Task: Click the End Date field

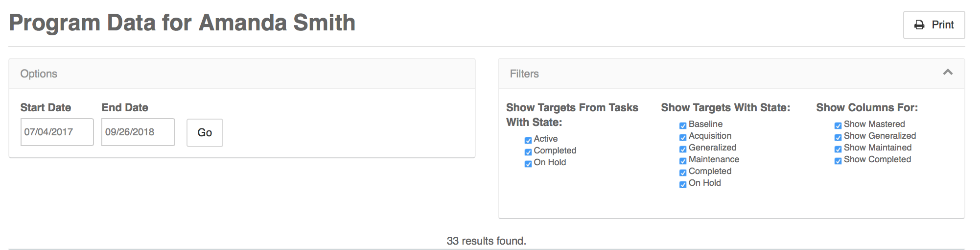Action: point(138,132)
